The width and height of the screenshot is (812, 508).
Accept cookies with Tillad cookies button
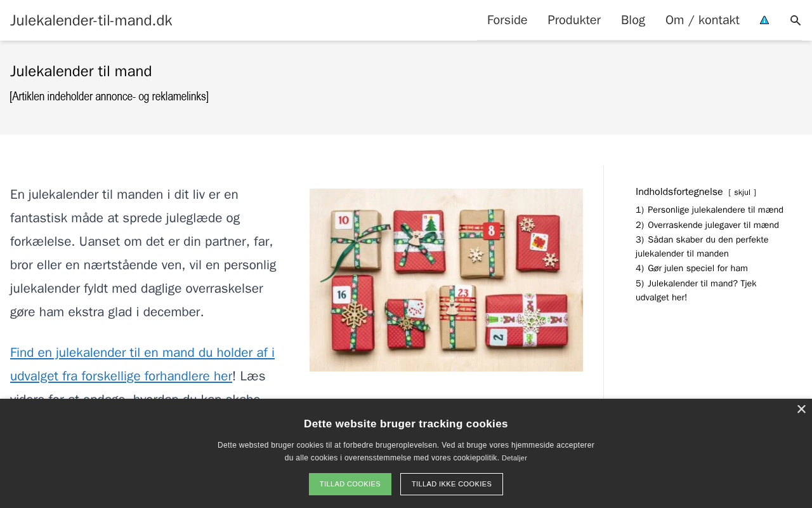(350, 484)
